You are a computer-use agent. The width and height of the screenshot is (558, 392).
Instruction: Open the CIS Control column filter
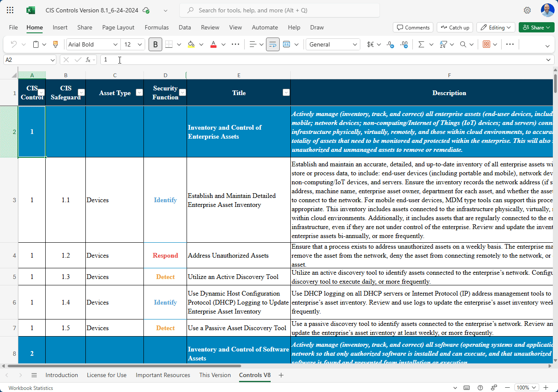(41, 92)
